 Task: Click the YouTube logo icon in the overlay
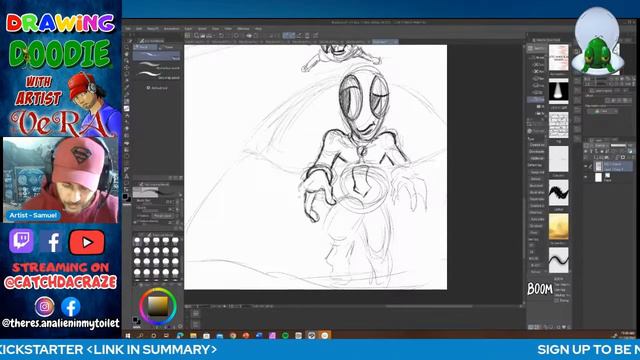click(x=87, y=242)
